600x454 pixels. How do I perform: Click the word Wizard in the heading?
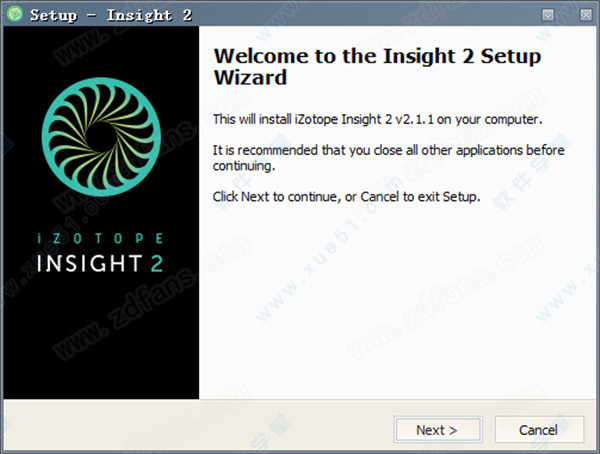pos(250,77)
